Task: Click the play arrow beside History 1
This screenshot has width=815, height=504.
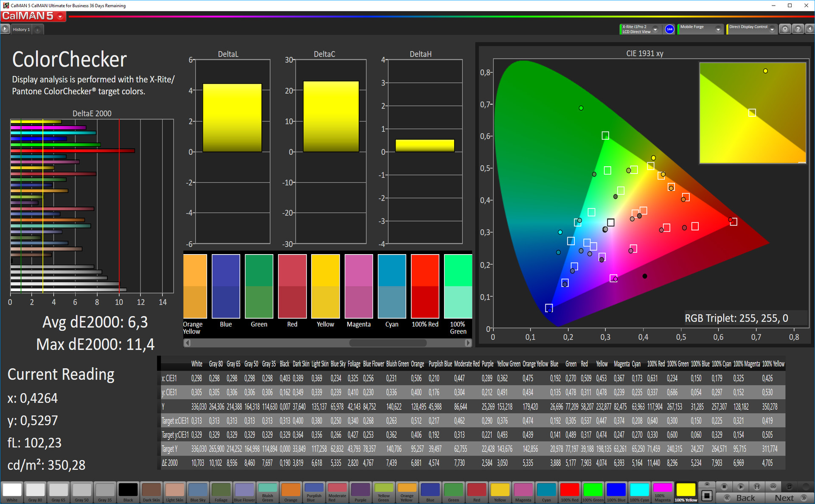Action: click(5, 29)
